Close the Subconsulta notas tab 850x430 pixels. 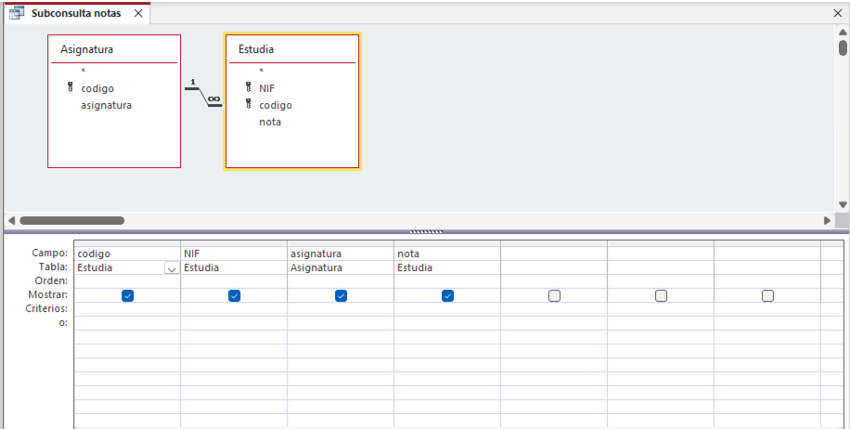[138, 13]
